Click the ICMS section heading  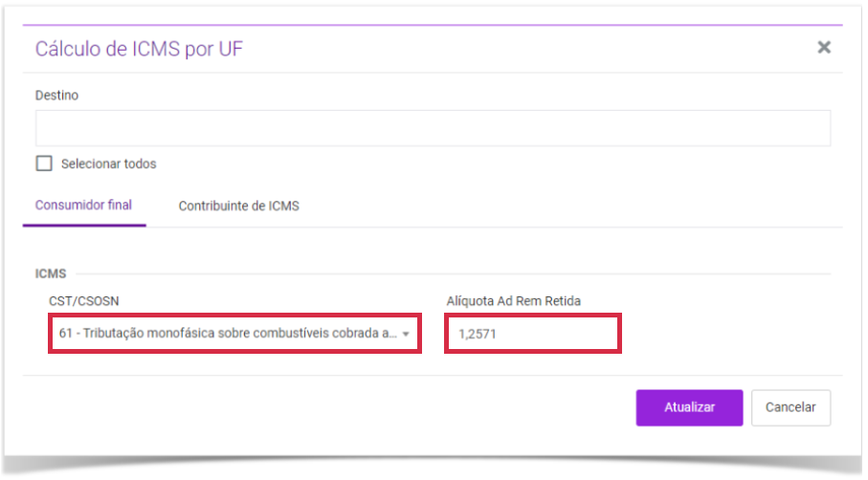(51, 273)
